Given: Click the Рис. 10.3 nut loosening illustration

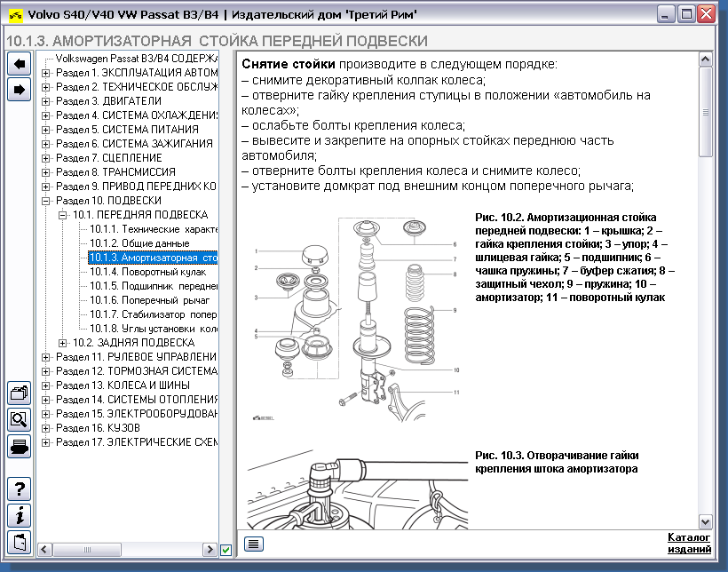Looking at the screenshot, I should coord(357,489).
